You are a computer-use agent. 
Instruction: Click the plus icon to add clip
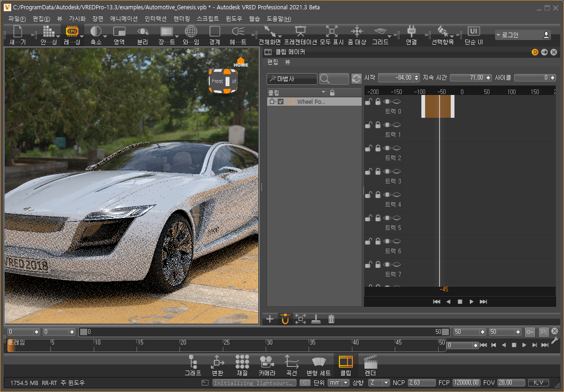tap(270, 319)
